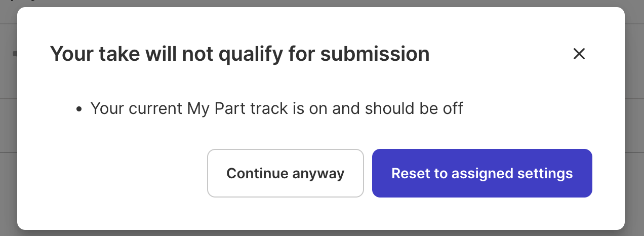Click the 'should be off' warning line
The width and height of the screenshot is (644, 236).
coord(276,108)
